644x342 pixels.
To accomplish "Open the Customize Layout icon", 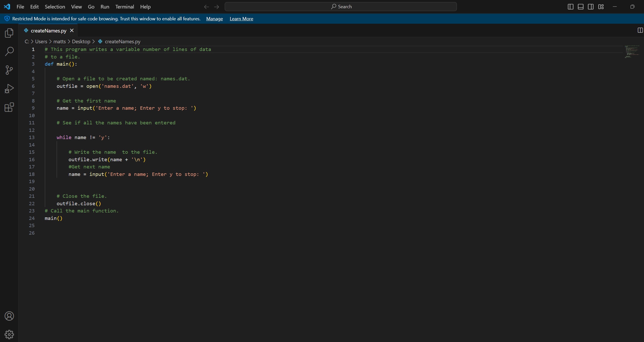I will click(601, 7).
